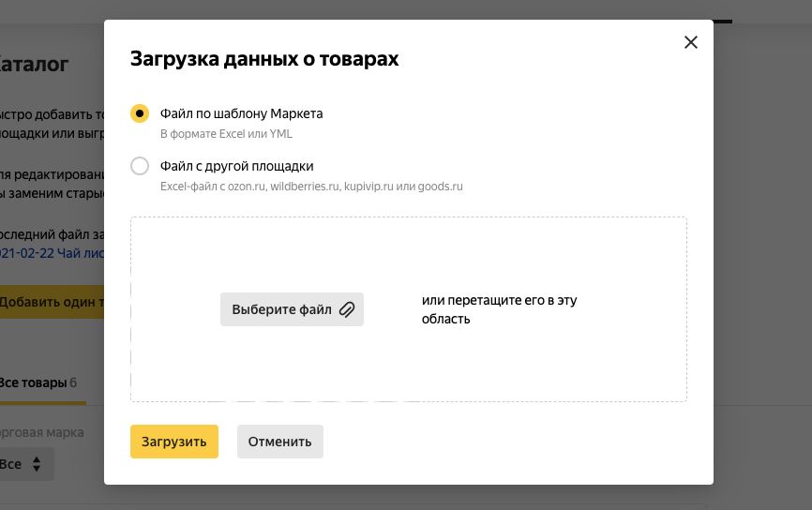This screenshot has width=812, height=510.
Task: Click the 'Каталог' heading in background
Action: coord(34,64)
